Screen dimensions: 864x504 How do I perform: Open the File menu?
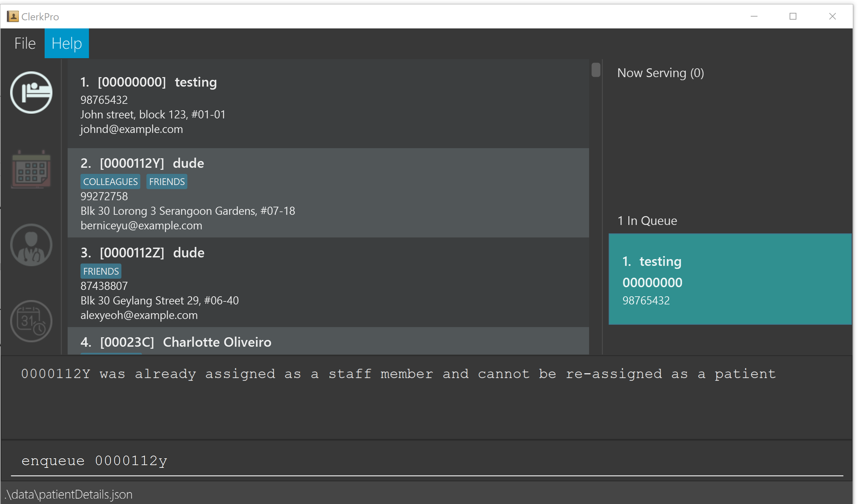coord(25,44)
